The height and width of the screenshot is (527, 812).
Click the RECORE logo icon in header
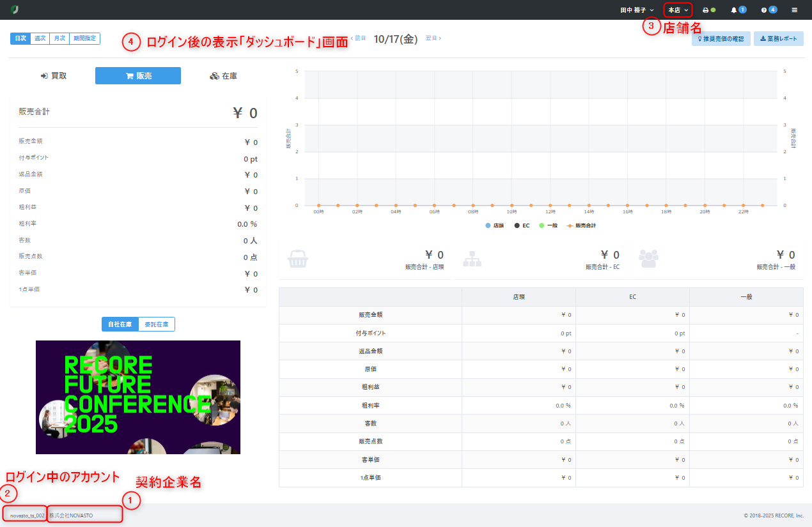point(15,10)
